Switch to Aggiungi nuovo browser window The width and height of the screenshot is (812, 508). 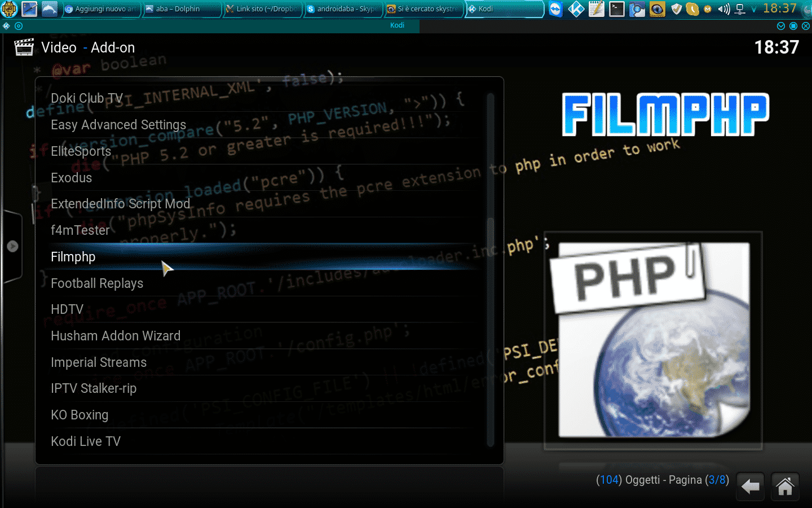[100, 9]
